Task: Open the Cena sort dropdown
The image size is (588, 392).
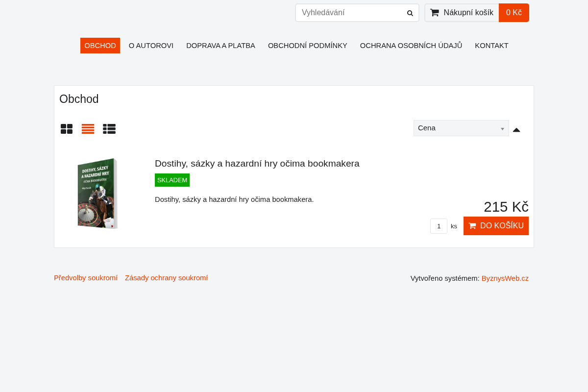Action: point(461,128)
